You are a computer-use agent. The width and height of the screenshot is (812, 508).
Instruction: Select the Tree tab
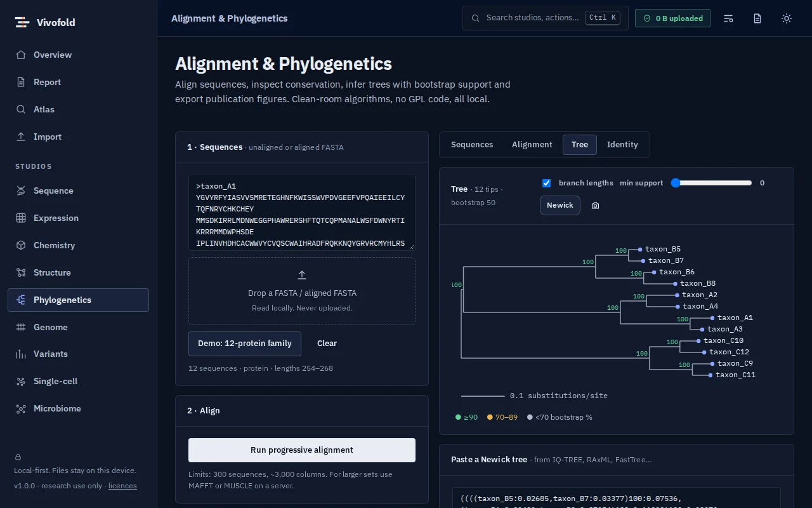point(580,145)
